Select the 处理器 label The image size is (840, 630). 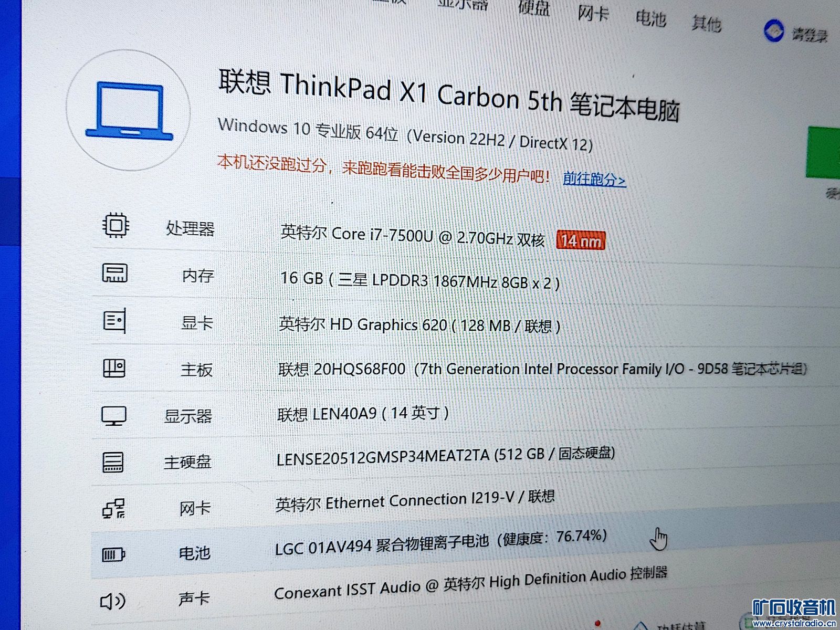[191, 228]
